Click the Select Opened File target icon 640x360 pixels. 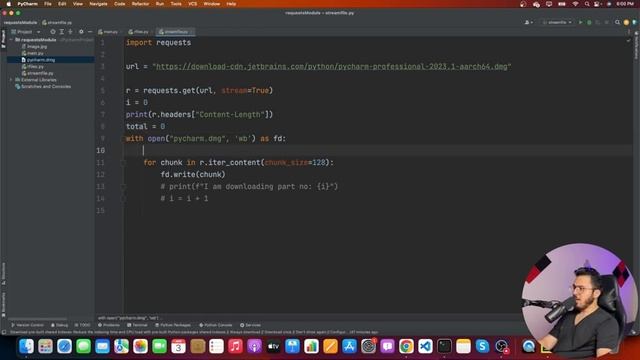click(x=53, y=31)
